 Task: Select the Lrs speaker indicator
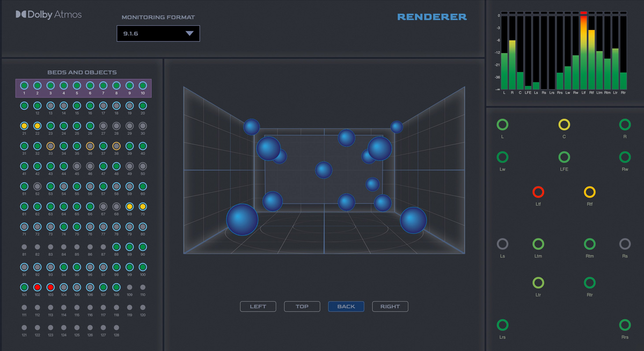click(x=502, y=325)
